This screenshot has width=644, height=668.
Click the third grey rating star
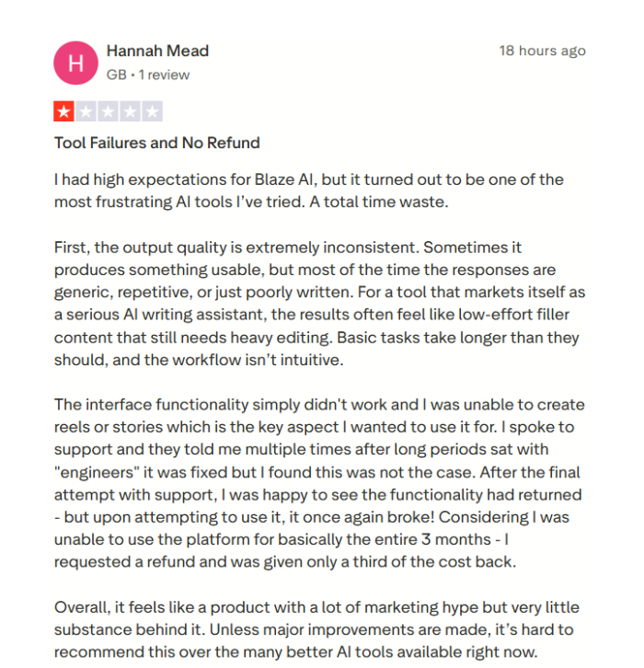pos(109,112)
